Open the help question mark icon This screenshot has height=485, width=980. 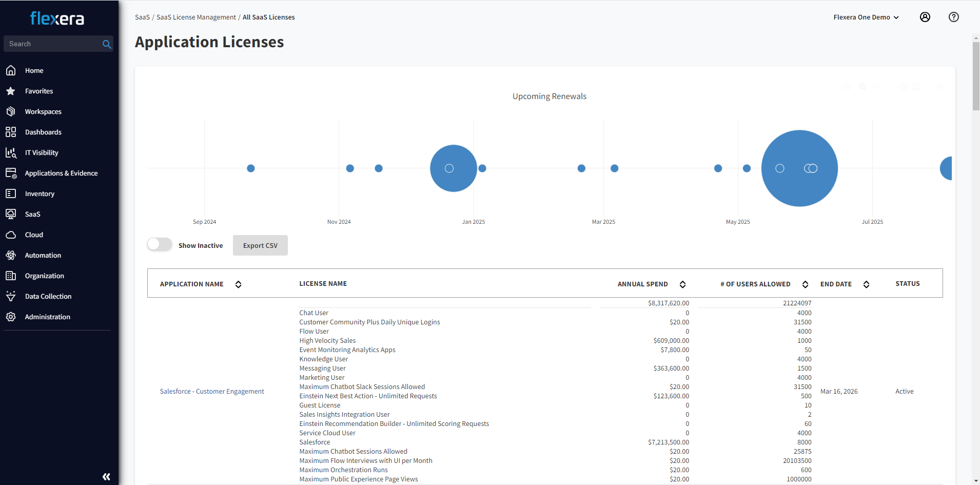pos(953,17)
